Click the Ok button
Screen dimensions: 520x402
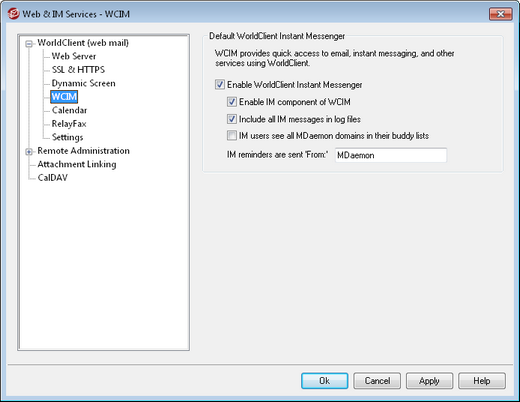(324, 381)
